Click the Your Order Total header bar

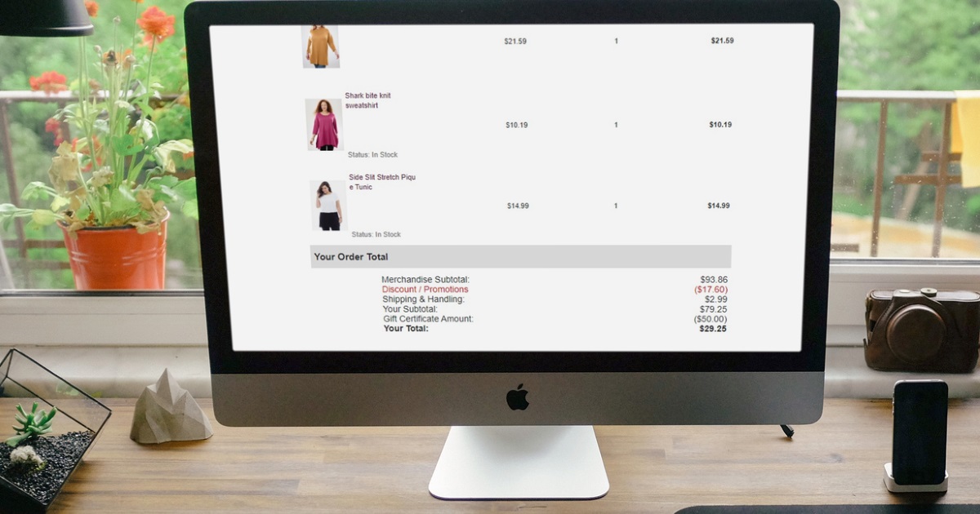[520, 256]
